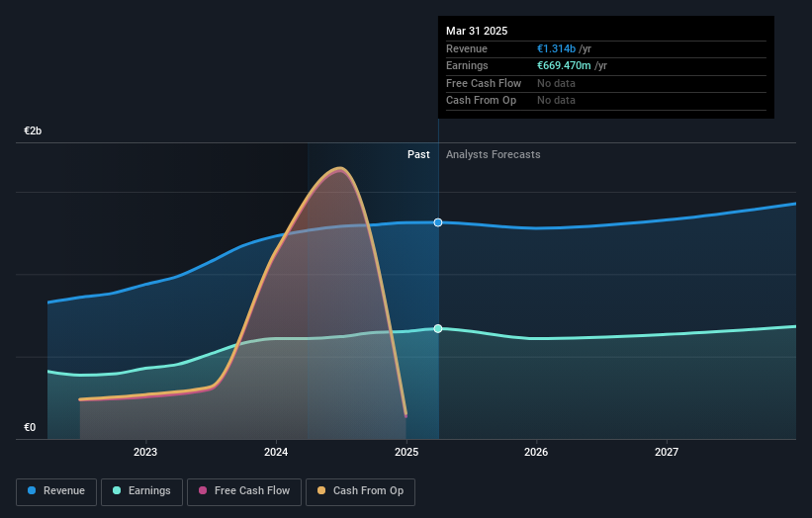Toggle the Earnings legend series
This screenshot has height=518, width=812.
pos(141,491)
